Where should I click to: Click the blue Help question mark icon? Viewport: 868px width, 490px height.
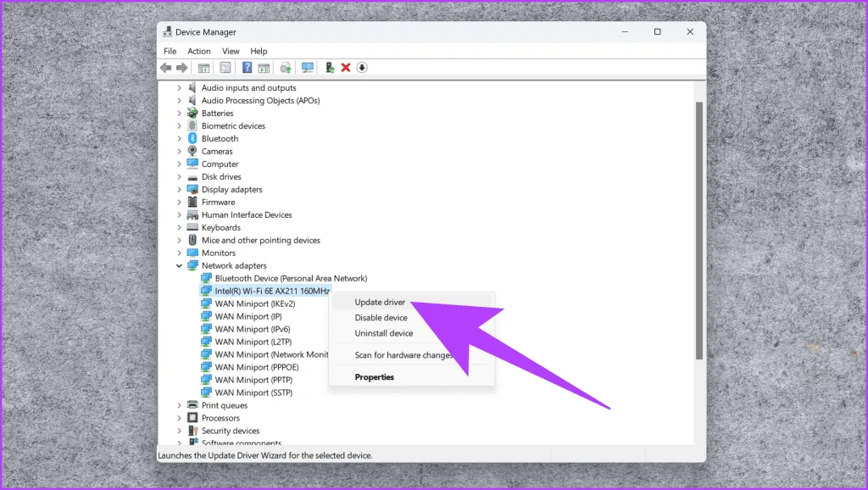pos(247,68)
